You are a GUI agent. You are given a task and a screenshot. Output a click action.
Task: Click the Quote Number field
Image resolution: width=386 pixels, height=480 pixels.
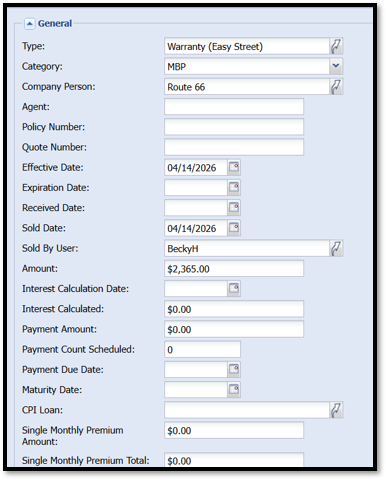coord(234,147)
